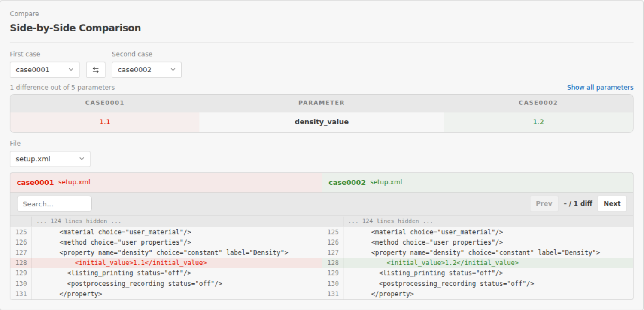Click line 125 in the case0001 pane
Image resolution: width=644 pixels, height=310 pixels.
166,232
